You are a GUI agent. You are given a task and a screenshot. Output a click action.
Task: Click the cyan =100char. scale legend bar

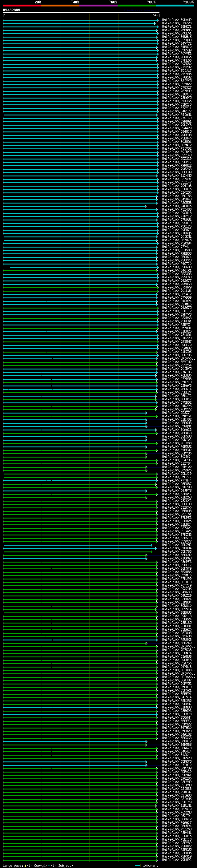coord(137,866)
